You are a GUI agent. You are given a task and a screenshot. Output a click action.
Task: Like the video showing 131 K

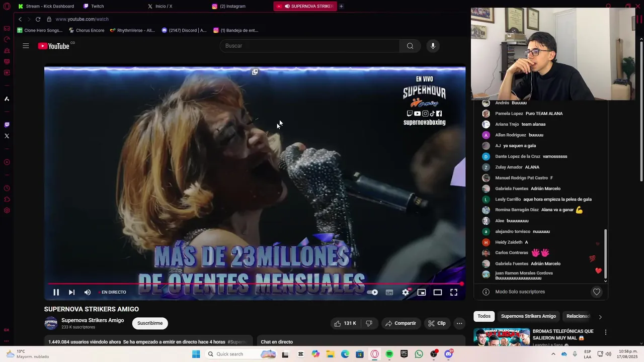[346, 323]
